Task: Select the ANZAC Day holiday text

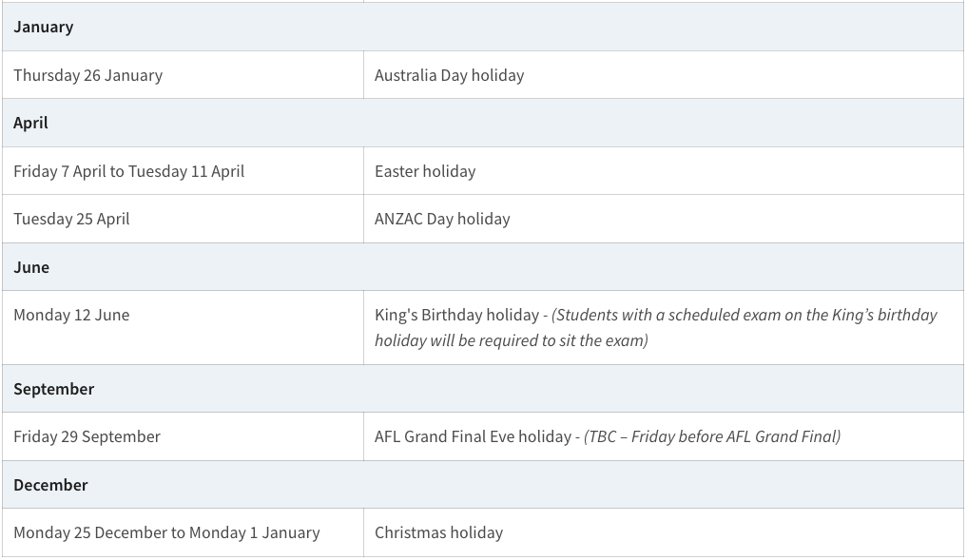Action: click(x=442, y=219)
